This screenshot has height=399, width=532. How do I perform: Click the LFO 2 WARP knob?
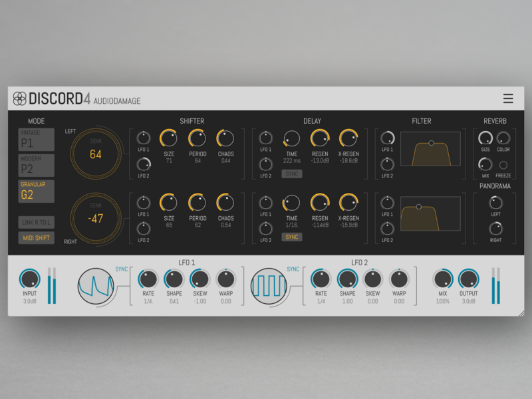tap(399, 279)
